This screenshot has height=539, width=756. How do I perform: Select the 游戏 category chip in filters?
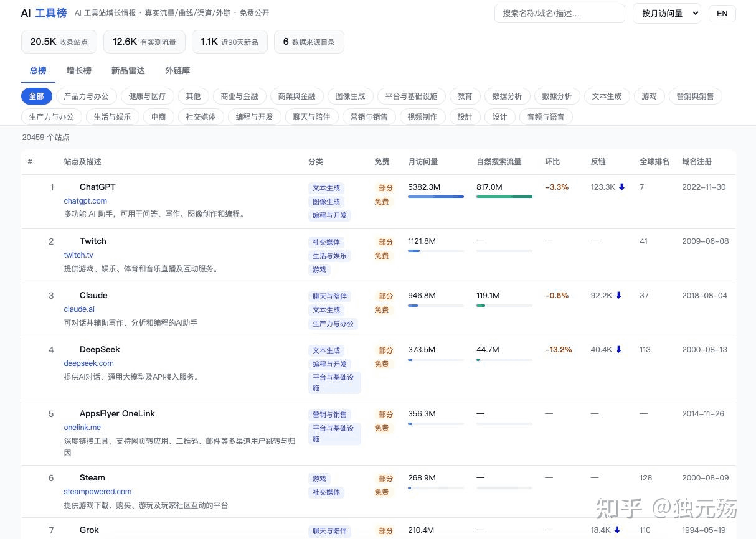click(649, 96)
